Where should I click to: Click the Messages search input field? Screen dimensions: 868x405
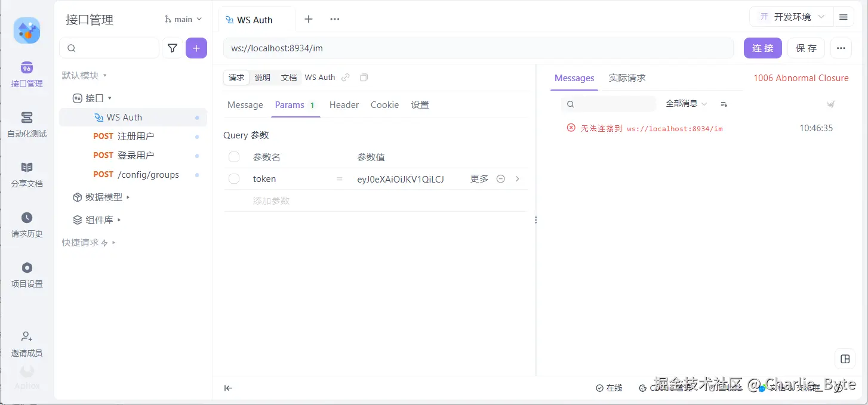point(609,104)
